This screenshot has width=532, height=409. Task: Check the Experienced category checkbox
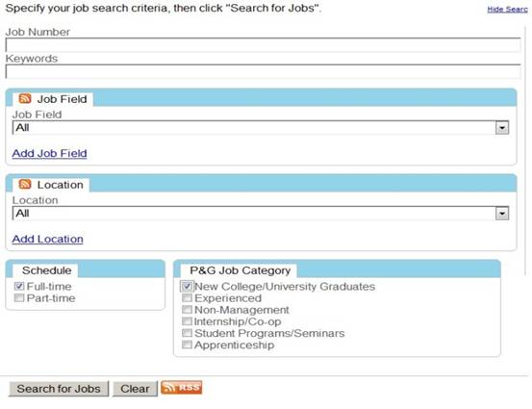tap(187, 297)
